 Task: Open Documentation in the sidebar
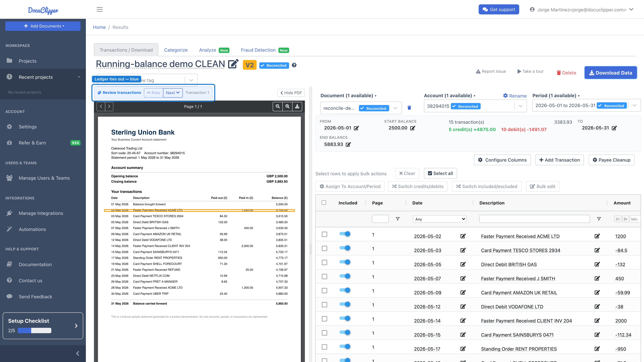tap(35, 264)
